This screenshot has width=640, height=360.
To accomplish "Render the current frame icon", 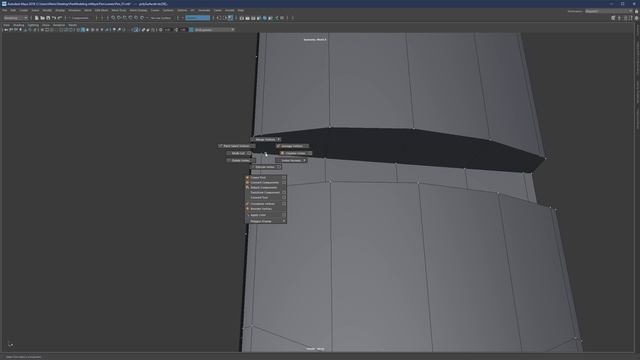I will coord(247,18).
